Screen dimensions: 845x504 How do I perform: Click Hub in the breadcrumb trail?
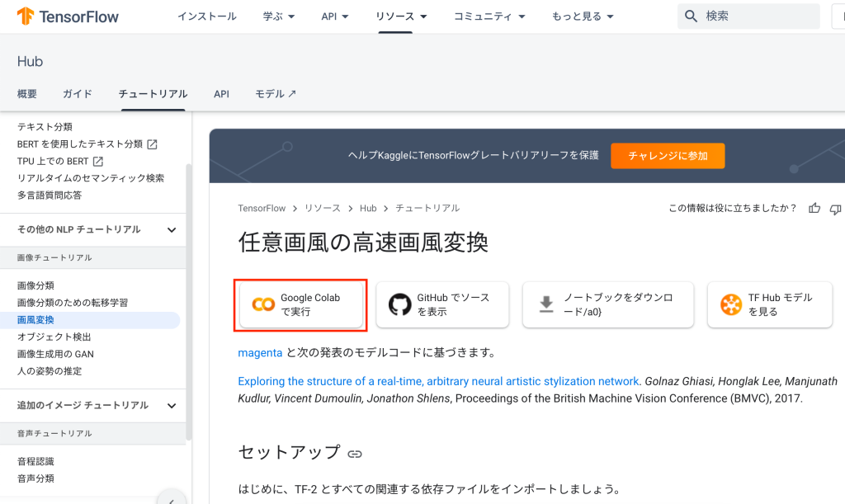click(368, 209)
